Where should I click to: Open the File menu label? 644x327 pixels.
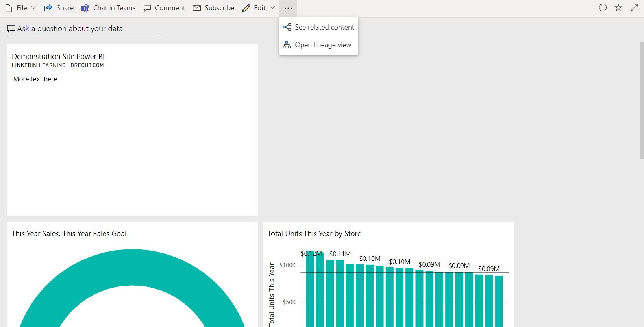[x=22, y=8]
